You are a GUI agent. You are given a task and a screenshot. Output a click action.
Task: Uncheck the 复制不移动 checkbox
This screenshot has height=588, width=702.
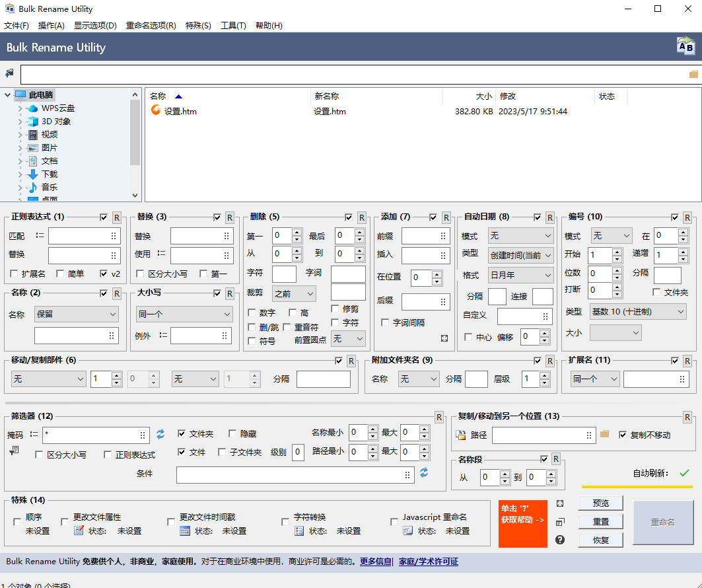pos(622,435)
